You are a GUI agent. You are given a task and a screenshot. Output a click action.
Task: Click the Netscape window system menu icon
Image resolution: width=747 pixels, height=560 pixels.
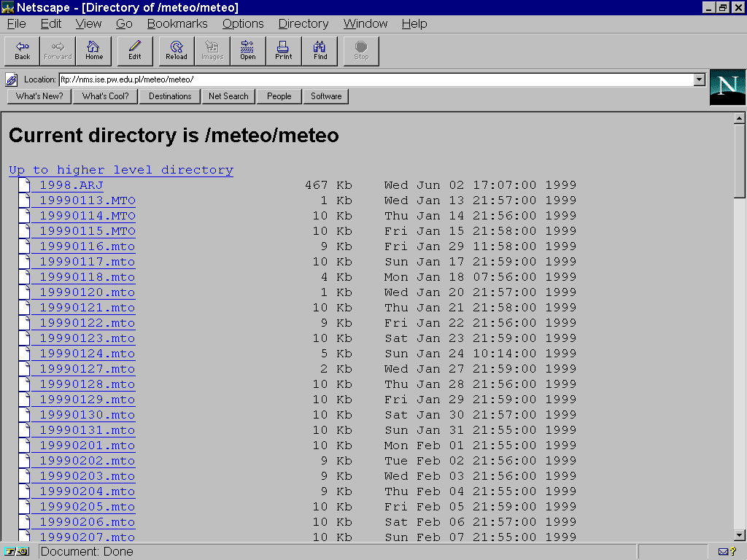click(7, 7)
